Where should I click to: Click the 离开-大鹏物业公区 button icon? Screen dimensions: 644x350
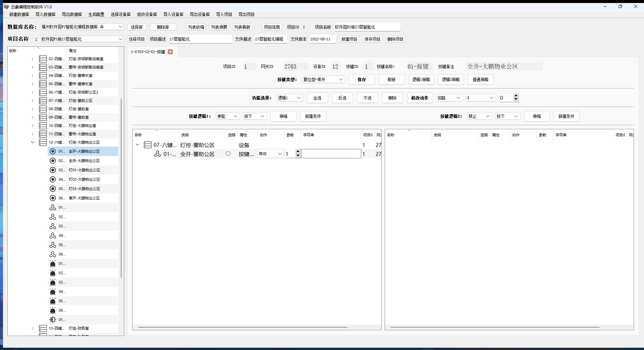(x=53, y=198)
